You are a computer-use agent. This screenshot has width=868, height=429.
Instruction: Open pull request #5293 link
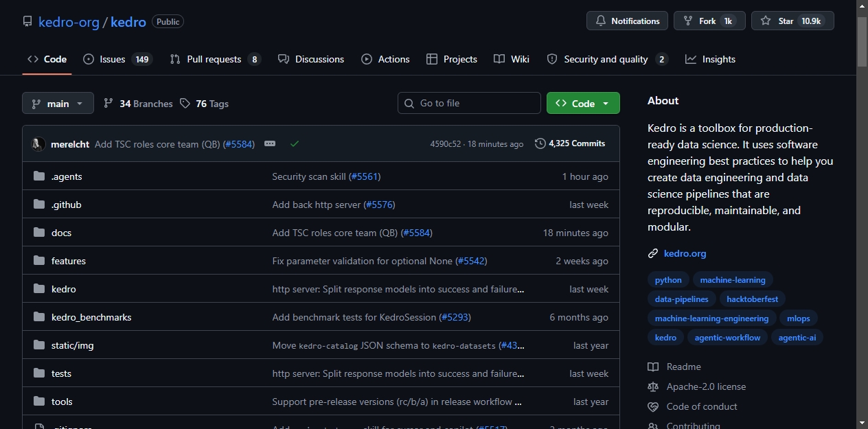(x=455, y=317)
